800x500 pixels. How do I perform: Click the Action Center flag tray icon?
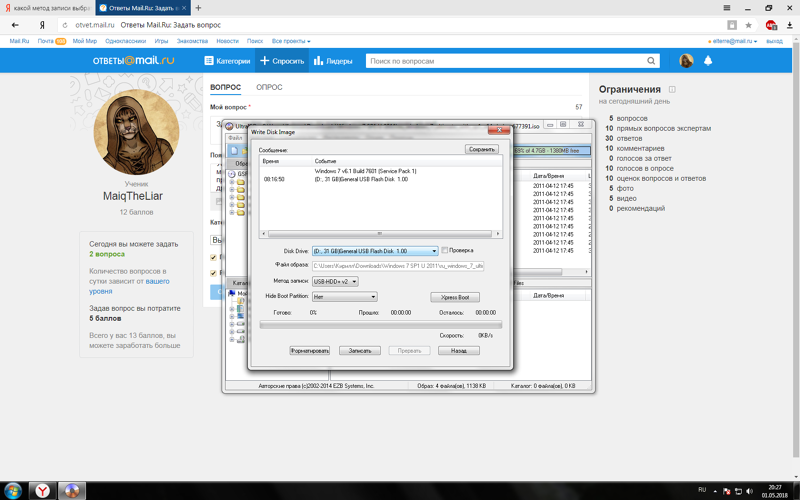[727, 491]
